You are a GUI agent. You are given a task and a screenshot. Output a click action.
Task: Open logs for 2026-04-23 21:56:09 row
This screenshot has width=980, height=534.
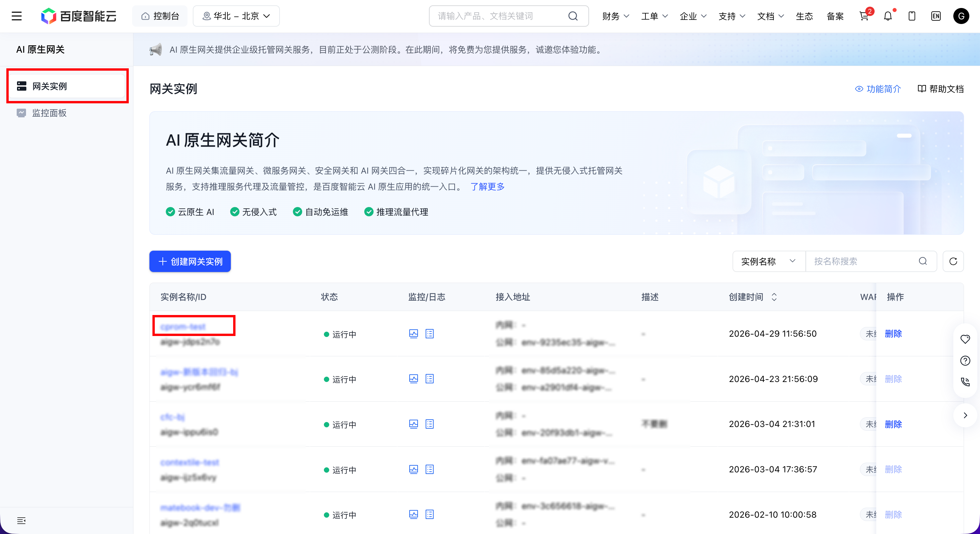pyautogui.click(x=430, y=379)
